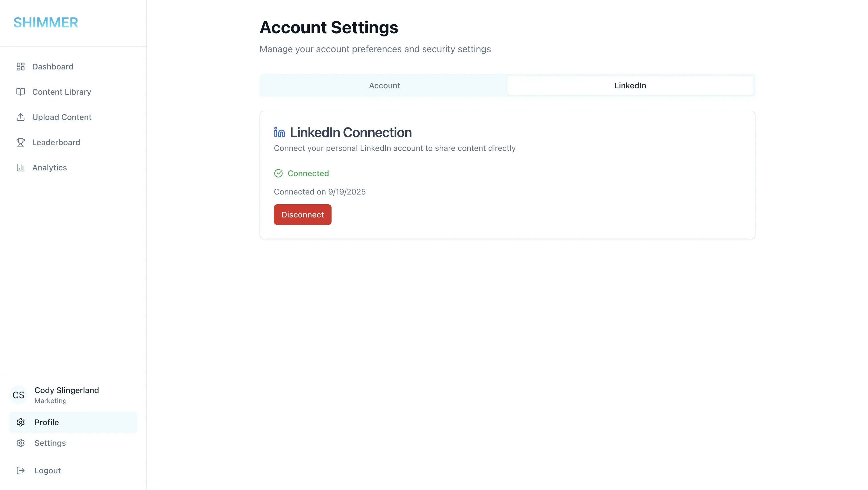Click the CS avatar circle

tap(18, 395)
